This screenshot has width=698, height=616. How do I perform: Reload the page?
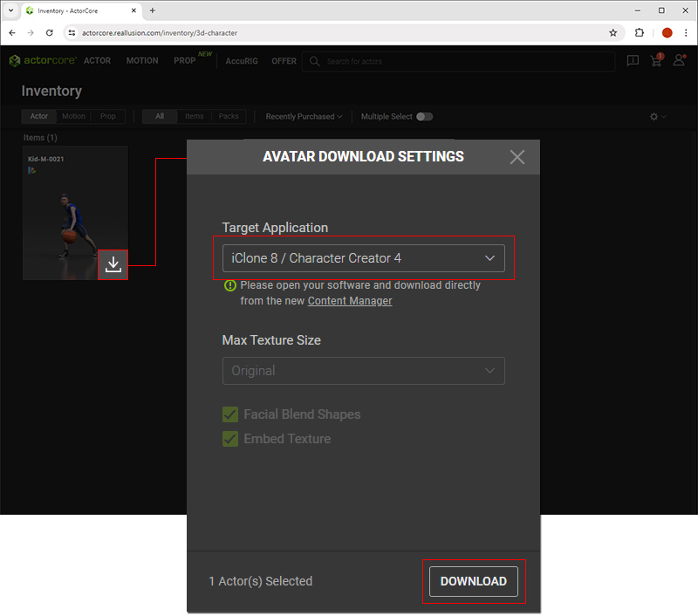50,33
